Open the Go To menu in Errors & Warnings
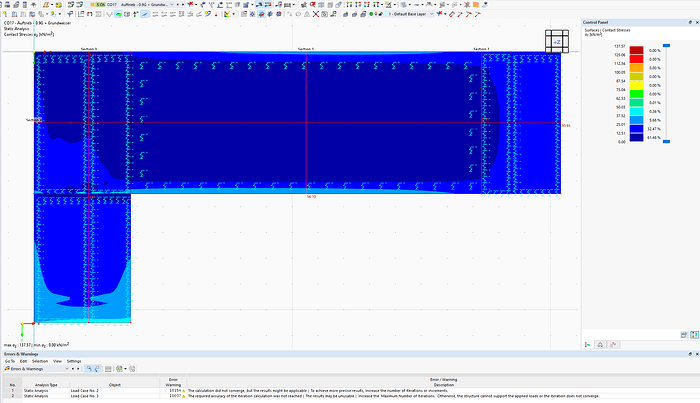This screenshot has width=700, height=403. pyautogui.click(x=10, y=361)
